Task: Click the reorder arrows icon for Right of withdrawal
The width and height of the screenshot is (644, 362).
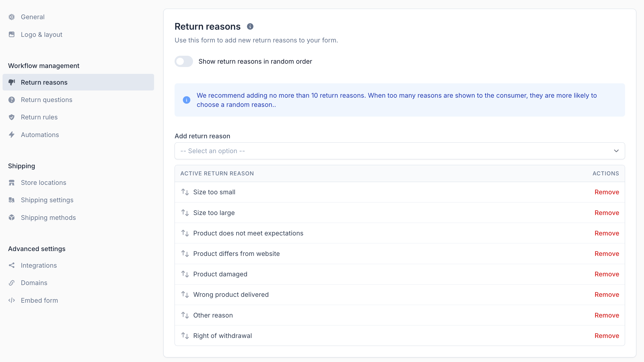Action: (185, 336)
